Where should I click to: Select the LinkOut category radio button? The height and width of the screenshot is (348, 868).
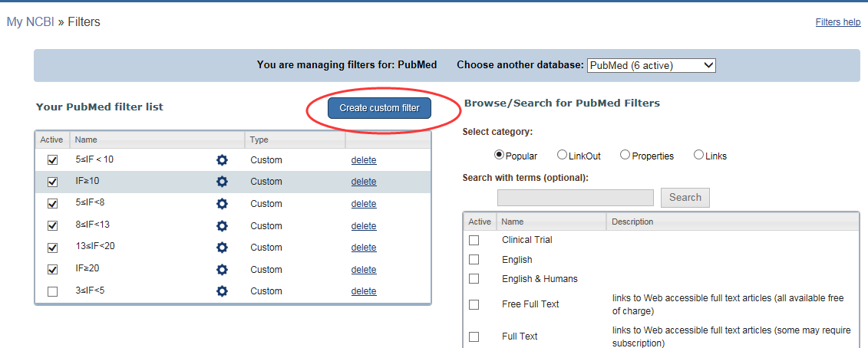point(563,155)
